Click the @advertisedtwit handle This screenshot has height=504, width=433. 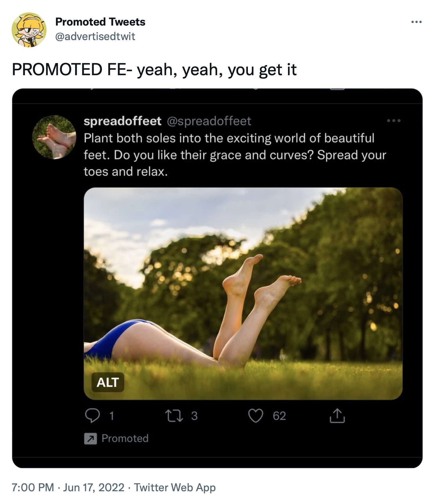95,36
